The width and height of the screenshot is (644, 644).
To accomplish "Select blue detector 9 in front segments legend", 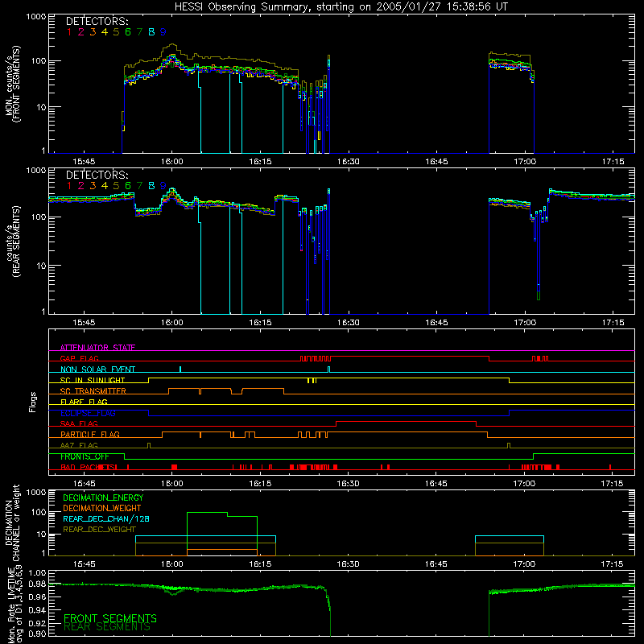I will tap(163, 32).
